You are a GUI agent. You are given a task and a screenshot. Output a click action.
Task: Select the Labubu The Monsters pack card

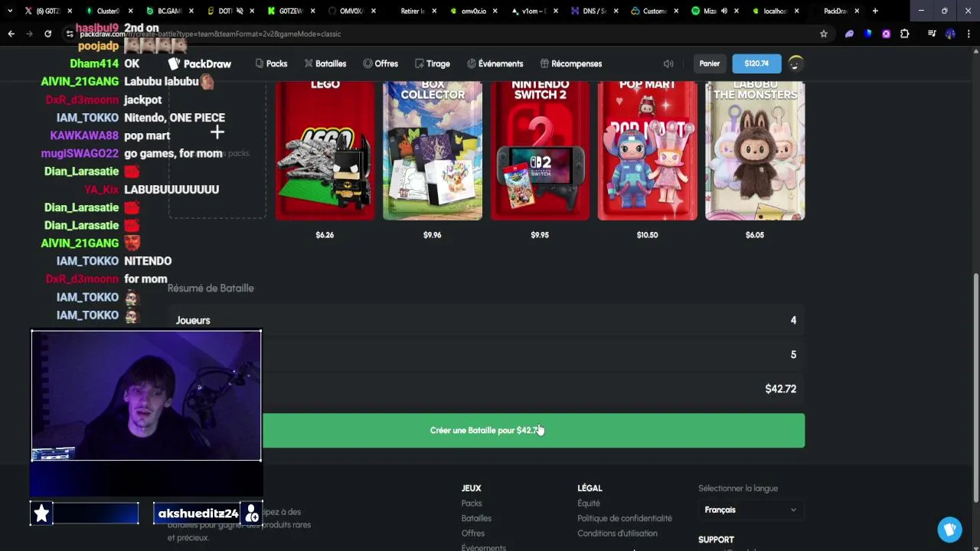click(755, 150)
